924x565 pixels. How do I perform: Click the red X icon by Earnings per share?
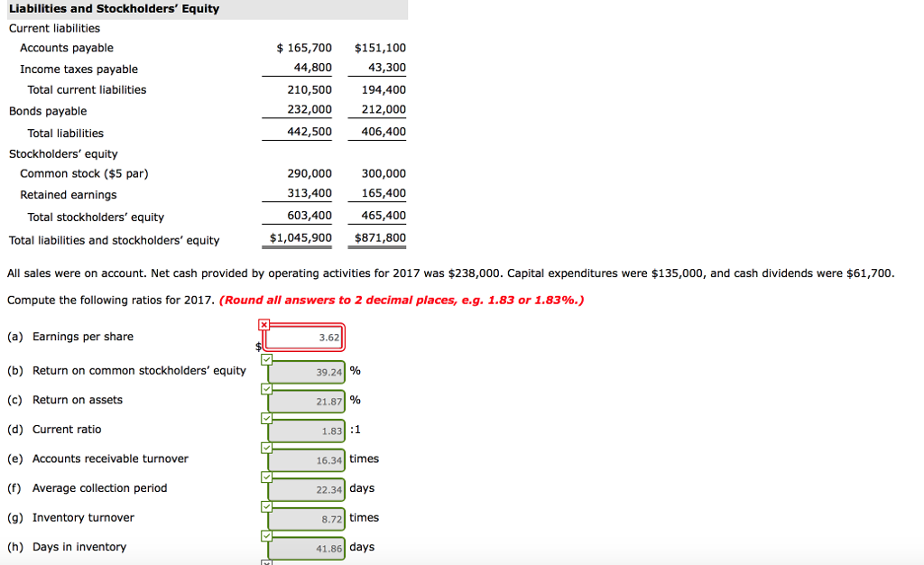pyautogui.click(x=264, y=325)
